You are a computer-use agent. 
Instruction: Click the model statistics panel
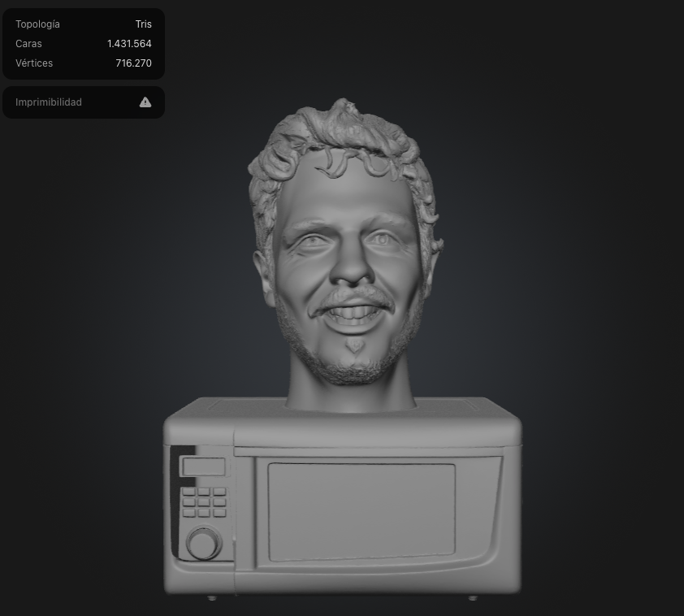pos(84,43)
